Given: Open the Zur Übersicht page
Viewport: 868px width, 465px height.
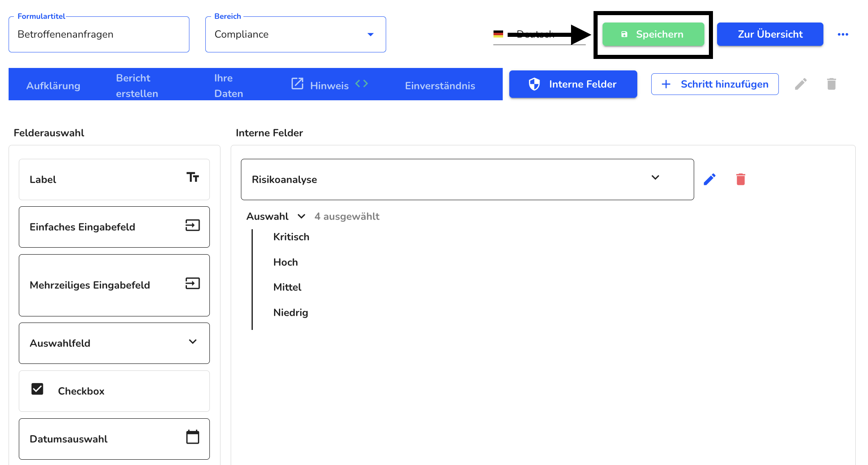Looking at the screenshot, I should 770,34.
